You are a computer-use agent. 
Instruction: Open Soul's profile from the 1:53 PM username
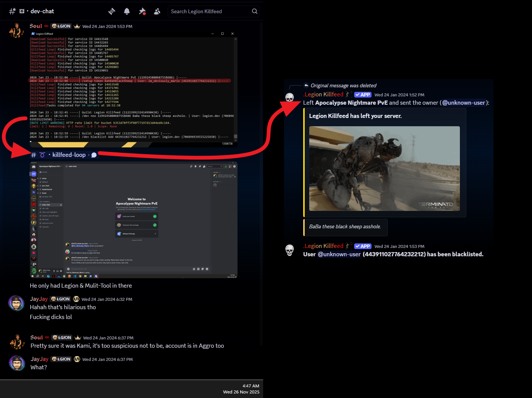pos(36,26)
